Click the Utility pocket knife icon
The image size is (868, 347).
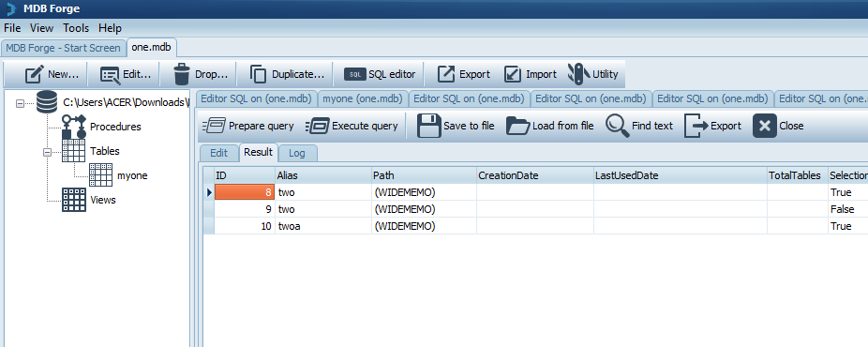click(578, 74)
